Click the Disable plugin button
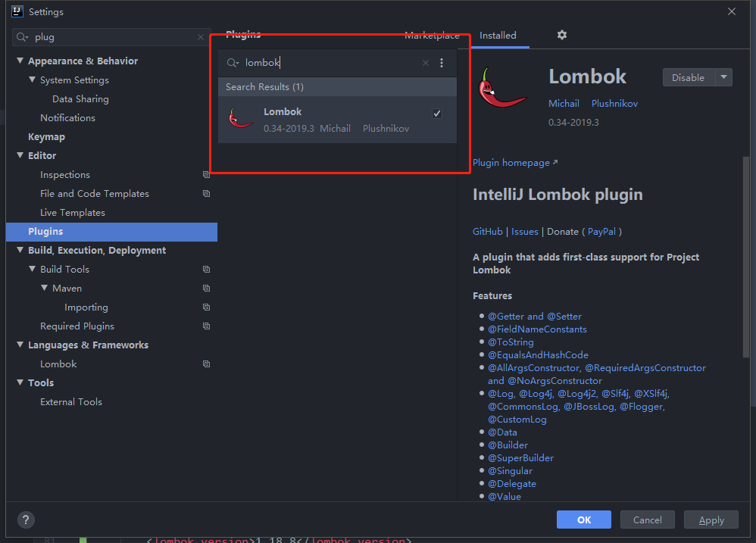Screen dimensions: 756x543 click(x=689, y=77)
